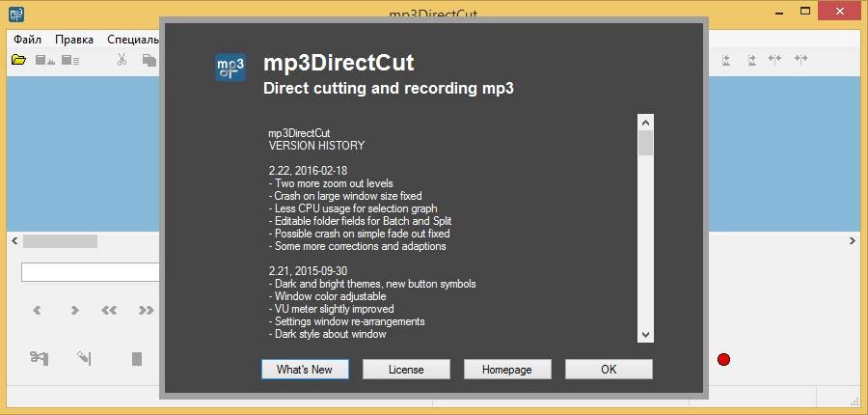Click the 'VU meter slightly improved' line
The height and width of the screenshot is (415, 868).
(332, 309)
